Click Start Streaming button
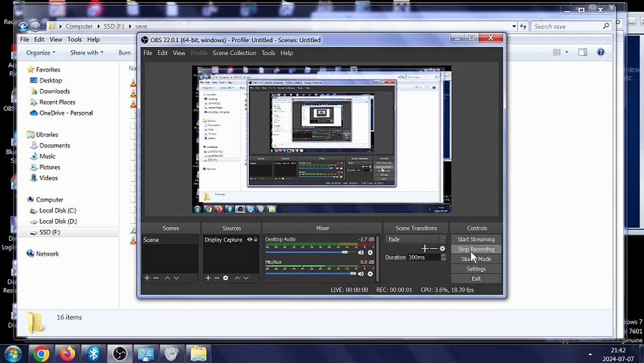The width and height of the screenshot is (644, 363). (476, 239)
